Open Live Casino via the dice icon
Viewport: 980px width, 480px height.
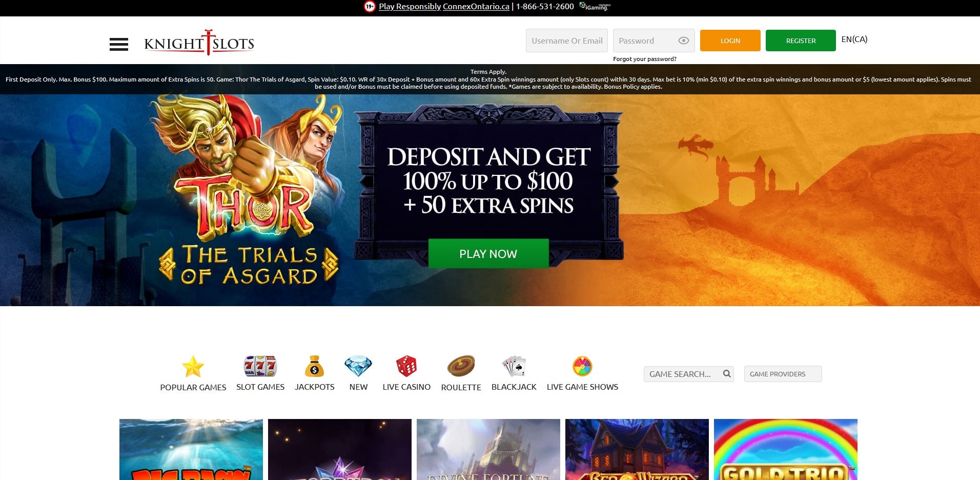[x=406, y=366]
